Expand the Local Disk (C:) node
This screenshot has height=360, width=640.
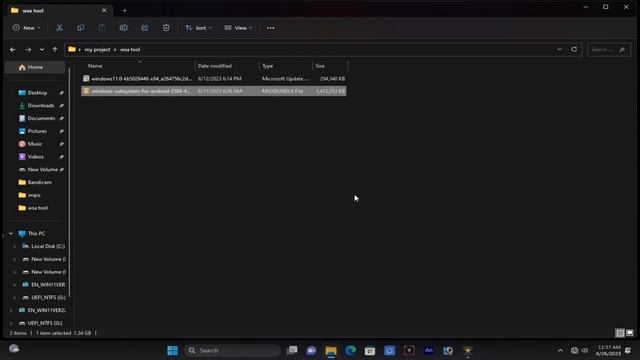(x=15, y=246)
